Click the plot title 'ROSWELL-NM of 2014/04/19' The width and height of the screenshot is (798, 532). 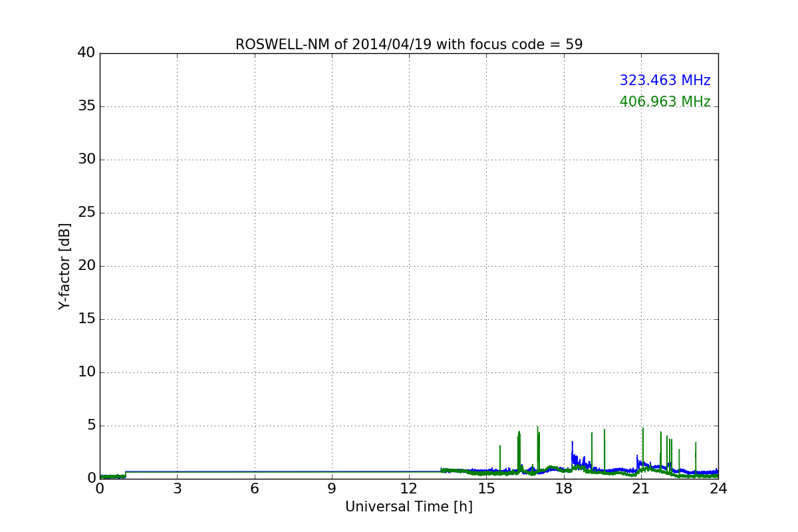click(409, 45)
